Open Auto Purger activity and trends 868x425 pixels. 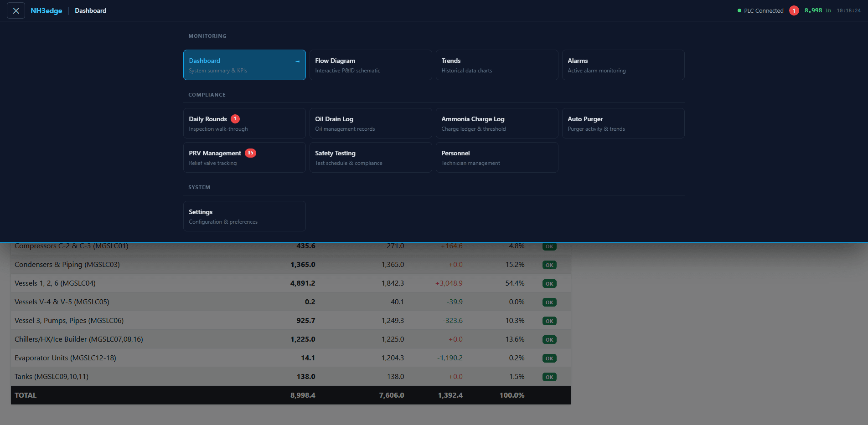point(623,123)
